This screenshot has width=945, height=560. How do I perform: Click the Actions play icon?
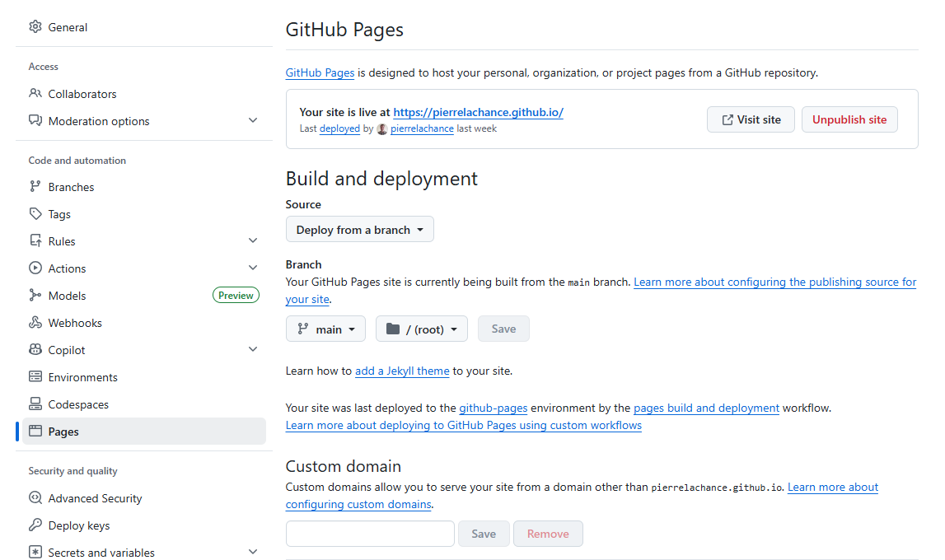point(35,268)
